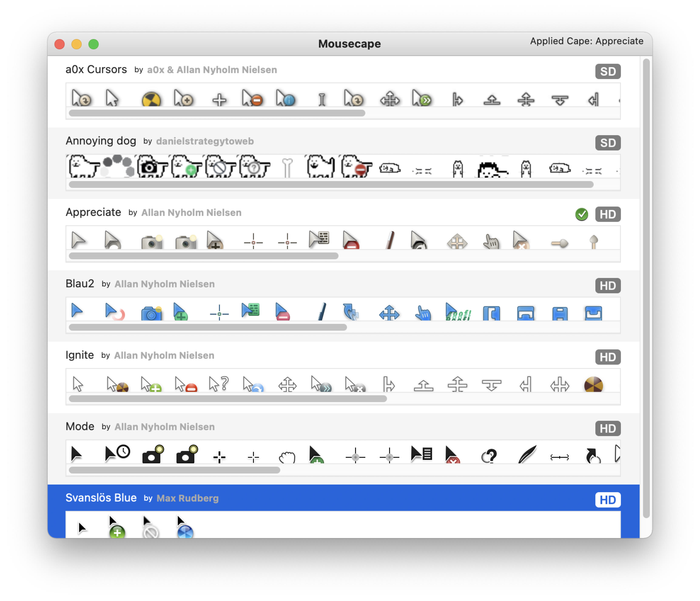Screen dimensions: 700x601
Task: Toggle the applied checkmark on the Appreciate cape
Action: tap(582, 214)
